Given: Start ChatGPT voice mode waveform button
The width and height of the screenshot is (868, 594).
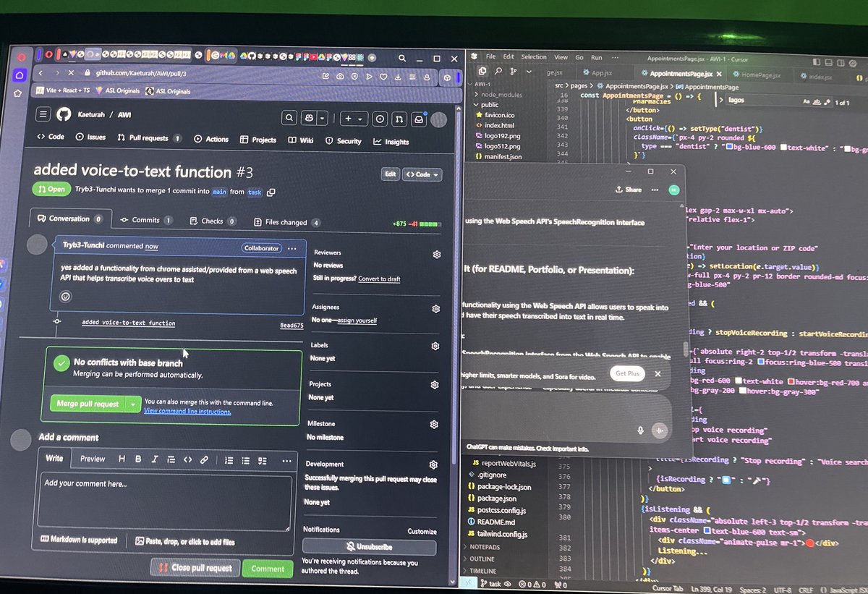Looking at the screenshot, I should 659,430.
